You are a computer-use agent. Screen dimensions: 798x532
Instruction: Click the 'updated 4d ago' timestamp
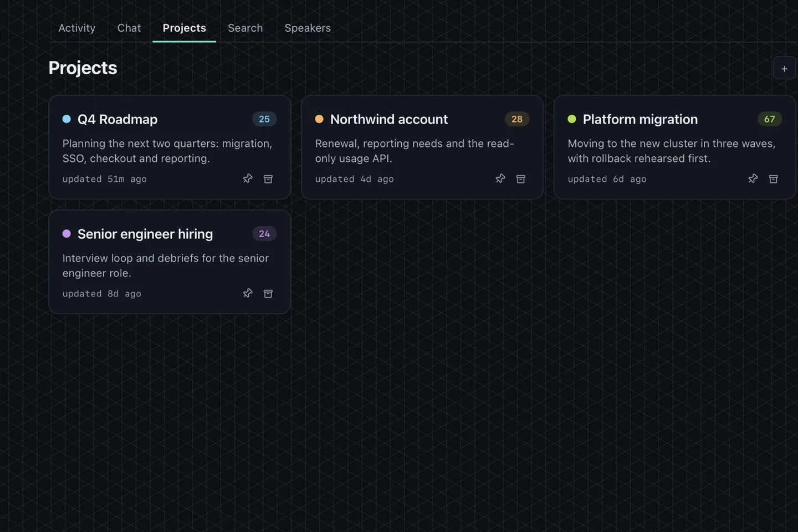tap(355, 179)
